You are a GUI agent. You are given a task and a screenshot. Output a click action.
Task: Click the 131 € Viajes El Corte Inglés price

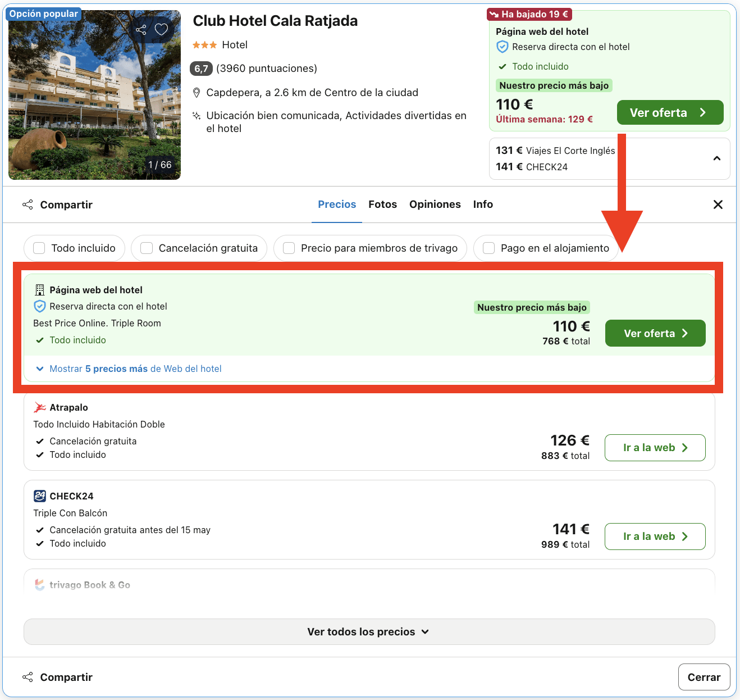tap(555, 151)
